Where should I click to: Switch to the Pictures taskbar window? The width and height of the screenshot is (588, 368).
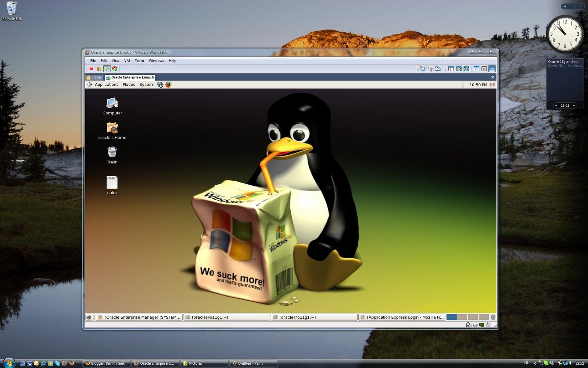(204, 363)
